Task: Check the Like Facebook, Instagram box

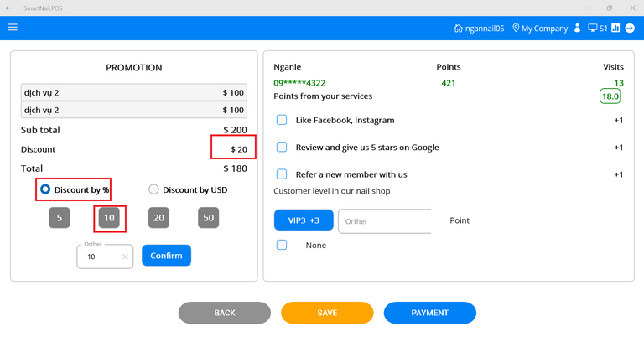Action: [x=282, y=120]
